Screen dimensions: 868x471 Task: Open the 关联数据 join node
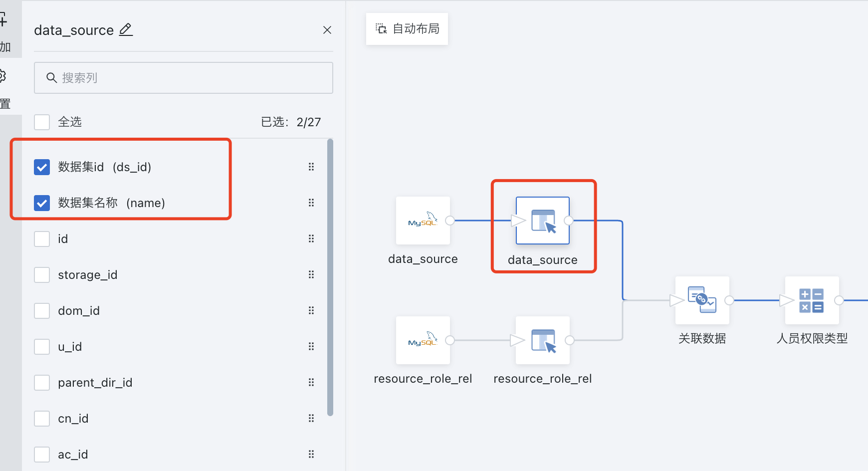(702, 300)
